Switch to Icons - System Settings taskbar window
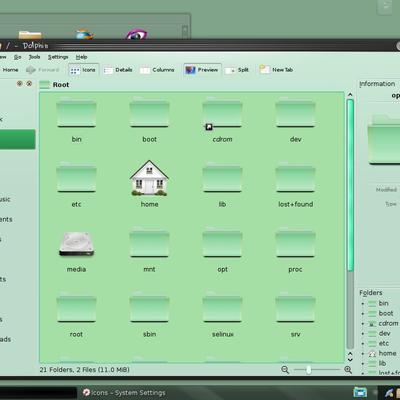 pos(124,393)
